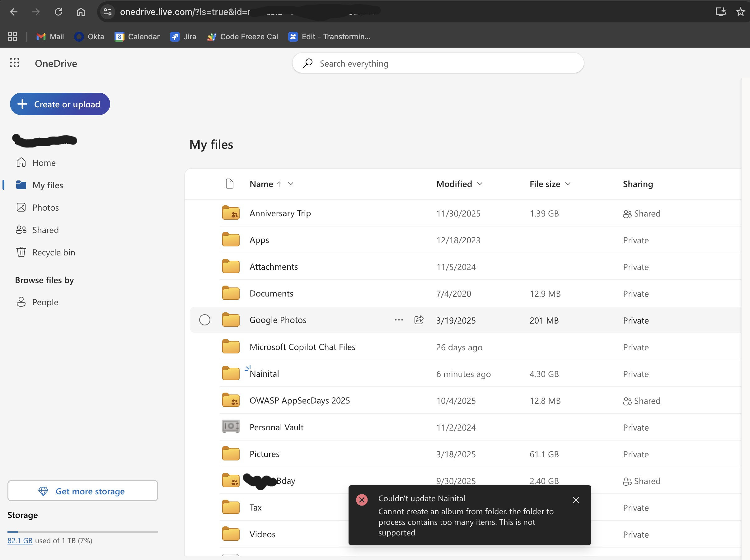Viewport: 750px width, 560px height.
Task: Open the Personal Vault safe icon
Action: click(231, 427)
